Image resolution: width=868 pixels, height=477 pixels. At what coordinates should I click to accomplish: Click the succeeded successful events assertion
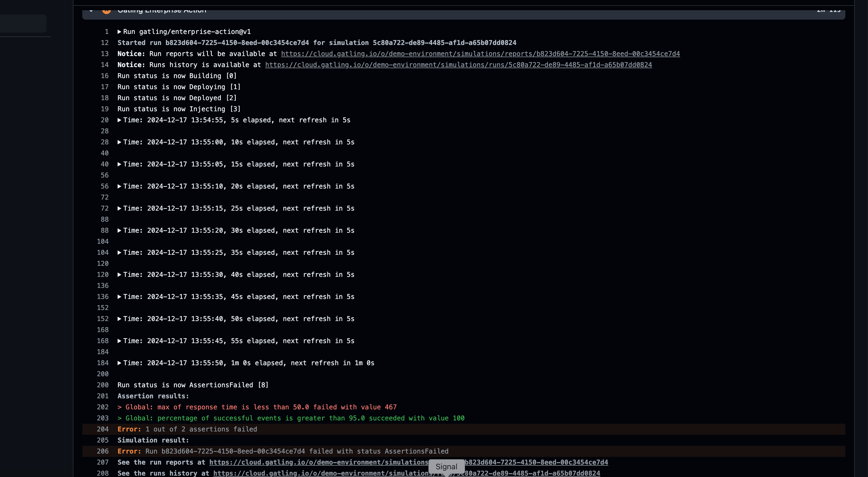[x=291, y=418]
